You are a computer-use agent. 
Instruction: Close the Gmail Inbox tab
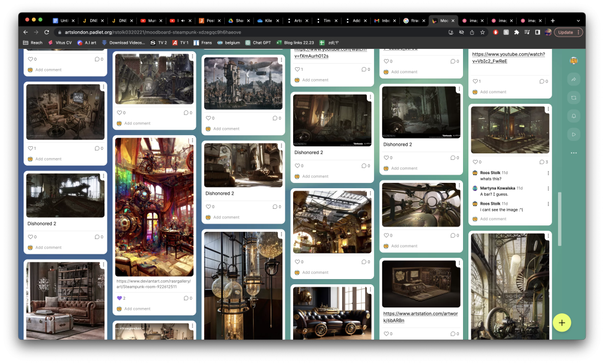pyautogui.click(x=395, y=21)
